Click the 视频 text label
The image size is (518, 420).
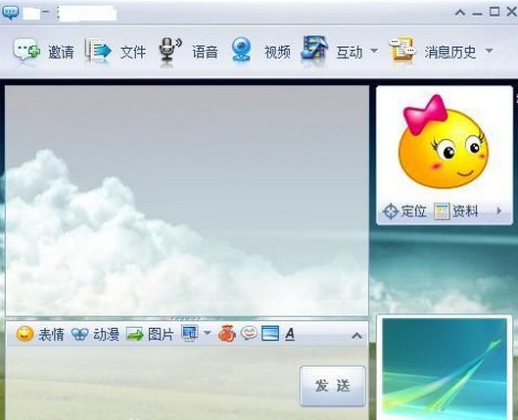[277, 52]
